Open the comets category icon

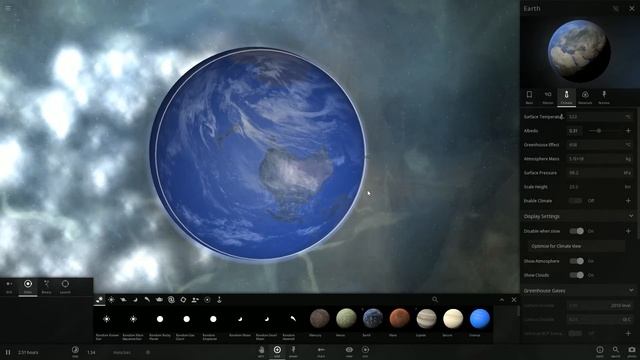point(147,300)
